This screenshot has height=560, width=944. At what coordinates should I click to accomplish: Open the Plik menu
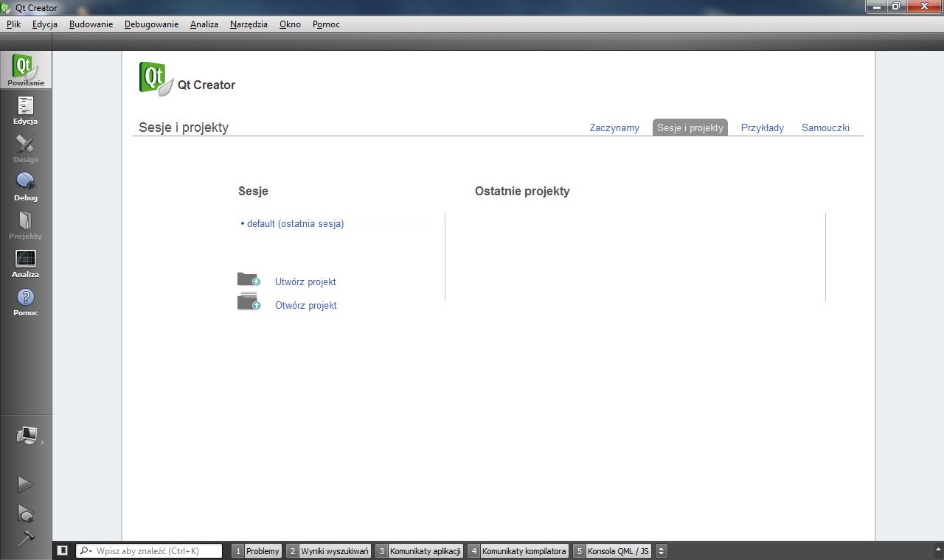(13, 24)
